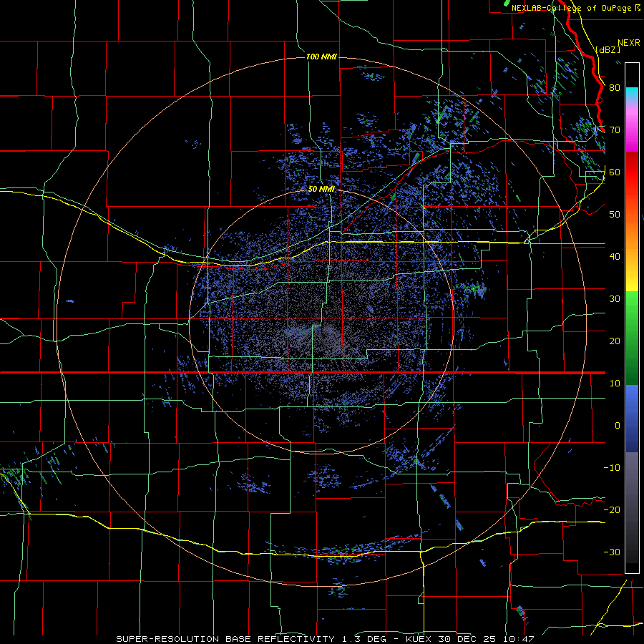Click the 0 value on the dBZ scale
Image resolution: width=644 pixels, height=644 pixels.
coord(618,426)
